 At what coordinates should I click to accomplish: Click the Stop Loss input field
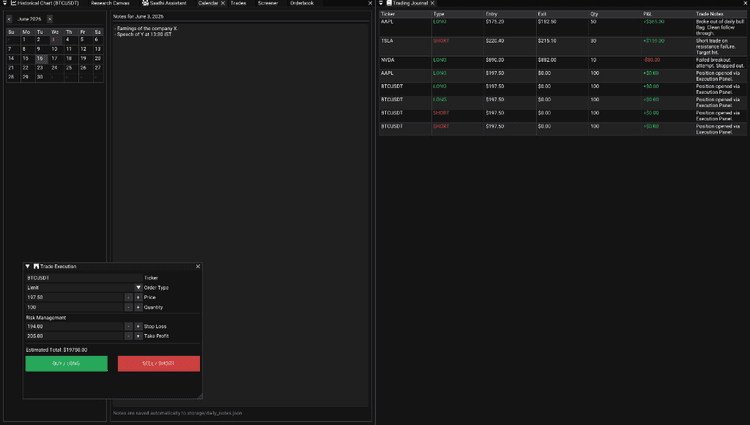click(75, 327)
